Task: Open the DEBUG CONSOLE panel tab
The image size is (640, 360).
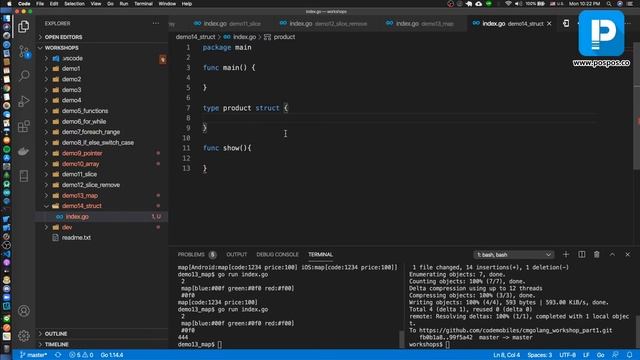Action: point(278,255)
